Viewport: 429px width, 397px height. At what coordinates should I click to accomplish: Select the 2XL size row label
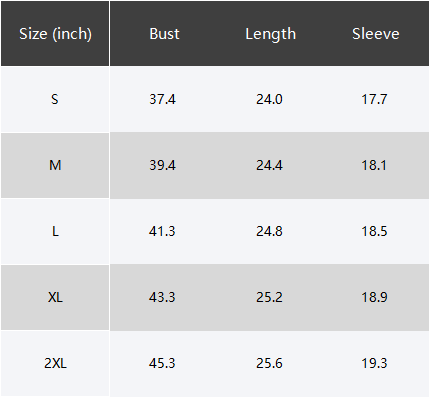55,363
